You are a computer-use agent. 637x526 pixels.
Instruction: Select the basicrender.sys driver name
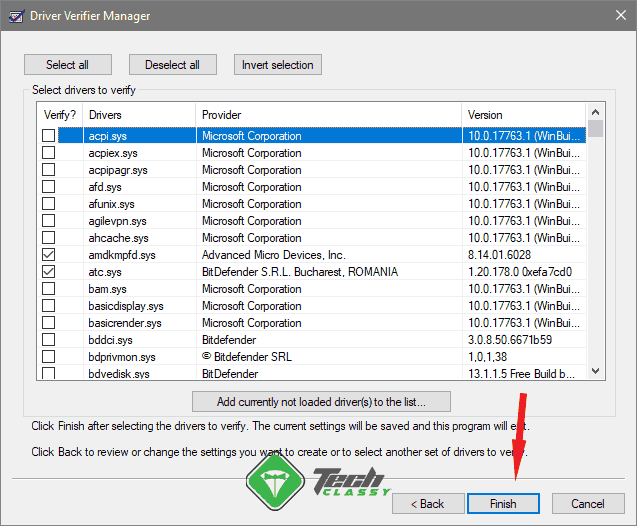point(125,323)
